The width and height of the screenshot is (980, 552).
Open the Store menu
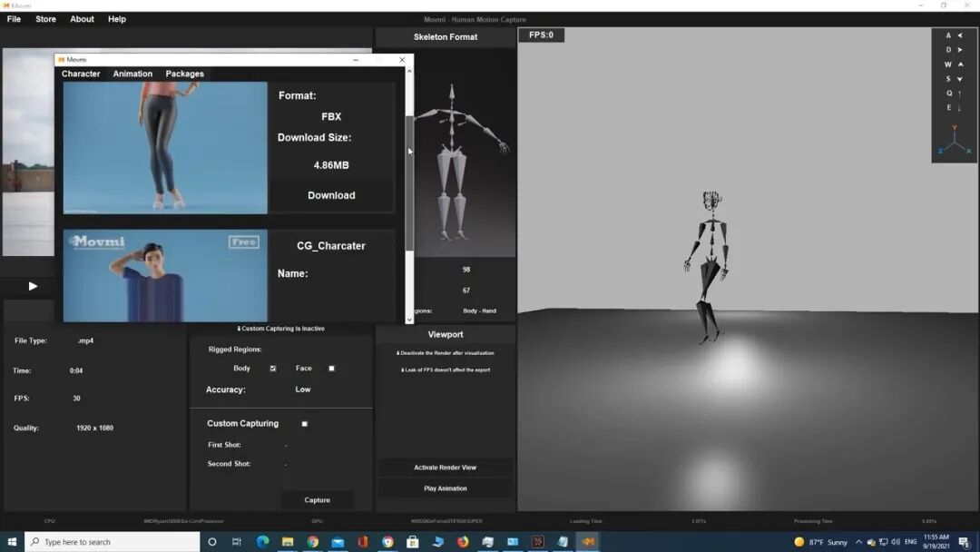tap(45, 19)
